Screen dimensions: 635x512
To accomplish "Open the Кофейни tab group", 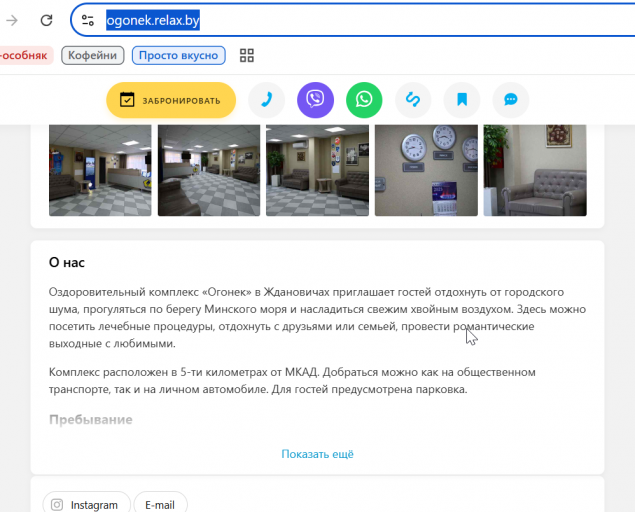I will coord(93,55).
